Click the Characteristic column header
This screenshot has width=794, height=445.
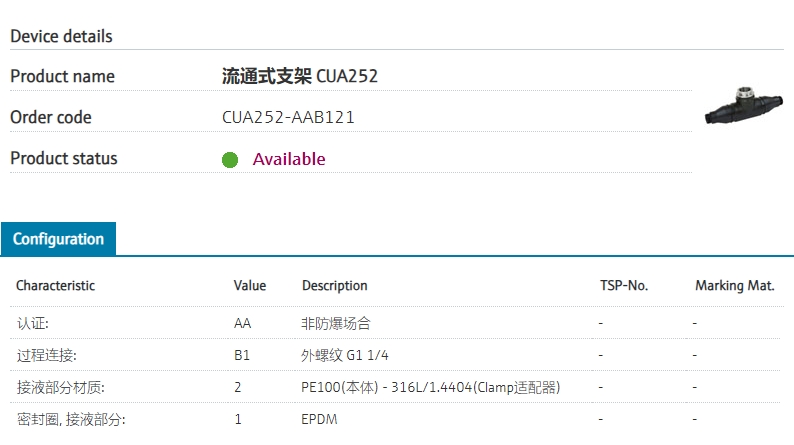pos(55,285)
